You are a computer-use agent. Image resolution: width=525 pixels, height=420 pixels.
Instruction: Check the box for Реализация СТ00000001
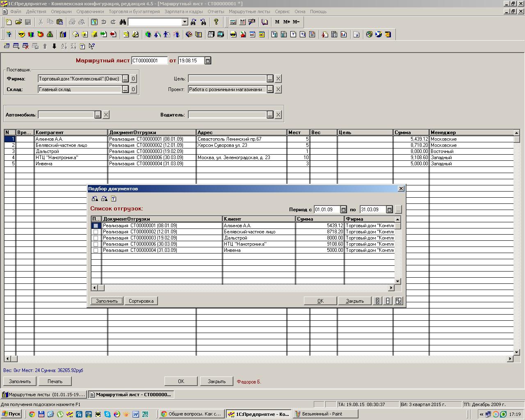coord(96,226)
